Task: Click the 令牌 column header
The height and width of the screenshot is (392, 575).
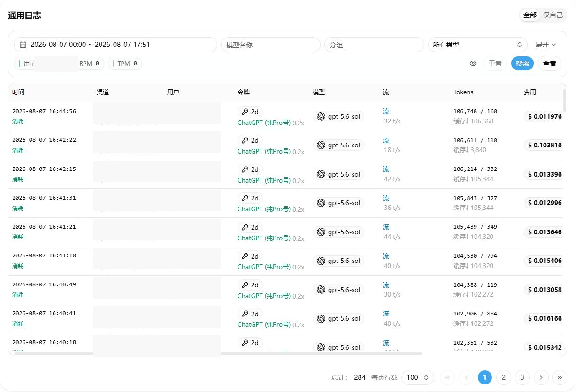Action: pos(244,92)
